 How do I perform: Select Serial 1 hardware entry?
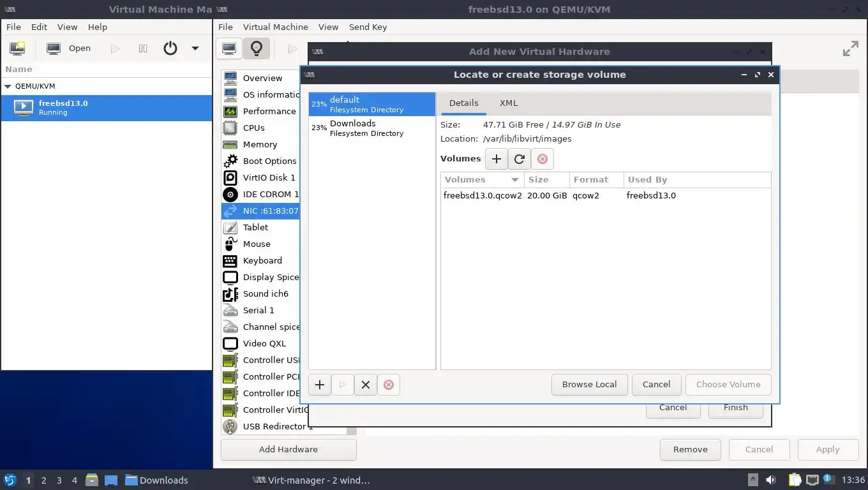(260, 310)
